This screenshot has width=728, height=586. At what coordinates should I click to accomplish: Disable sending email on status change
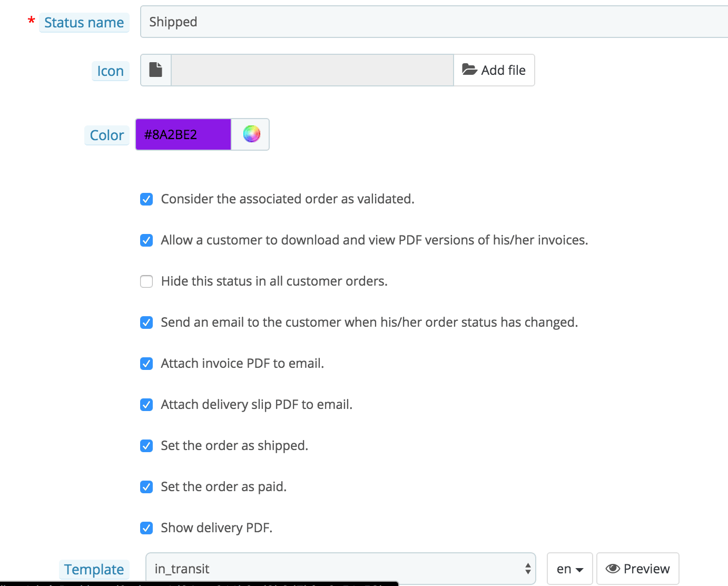pos(146,323)
